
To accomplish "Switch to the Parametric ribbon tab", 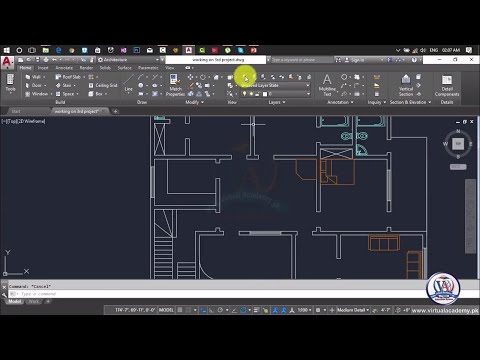I will click(x=148, y=68).
